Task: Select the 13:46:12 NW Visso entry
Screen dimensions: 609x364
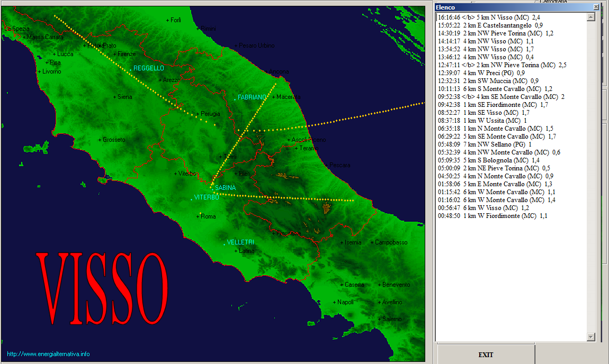Action: pos(486,57)
